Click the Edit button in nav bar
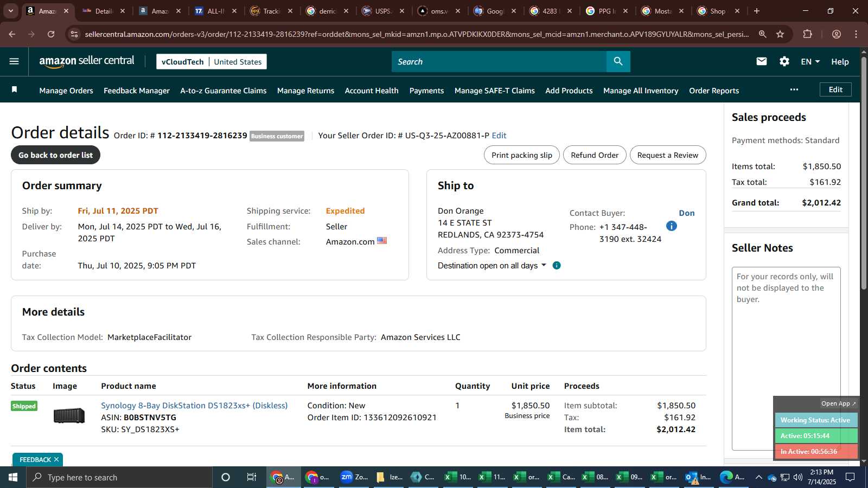Image resolution: width=868 pixels, height=488 pixels. click(x=835, y=89)
